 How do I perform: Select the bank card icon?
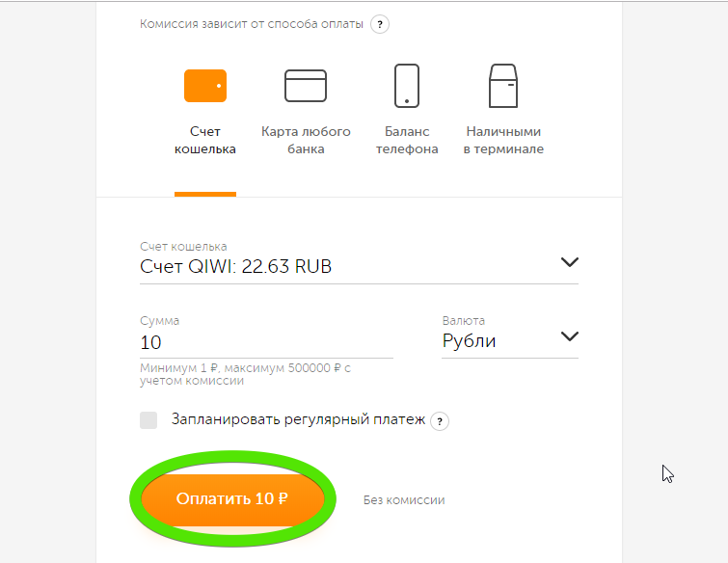[x=306, y=86]
